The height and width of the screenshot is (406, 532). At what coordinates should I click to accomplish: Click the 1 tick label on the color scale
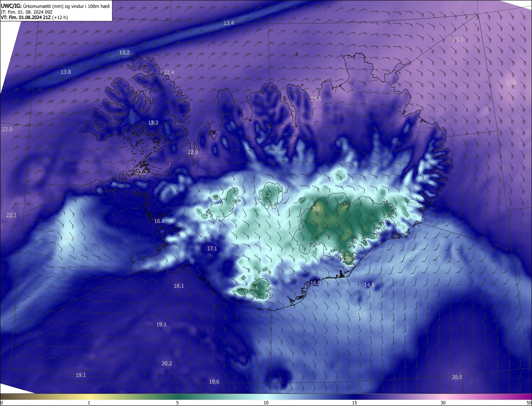(x=89, y=403)
